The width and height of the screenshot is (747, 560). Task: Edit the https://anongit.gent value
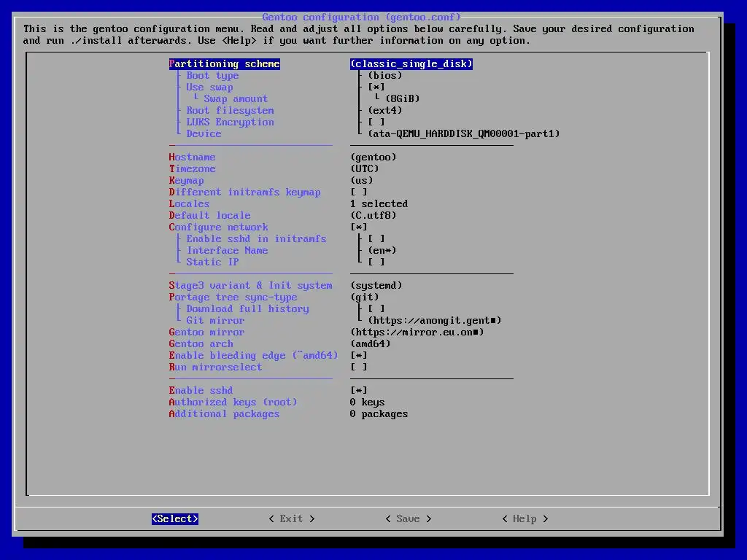435,321
